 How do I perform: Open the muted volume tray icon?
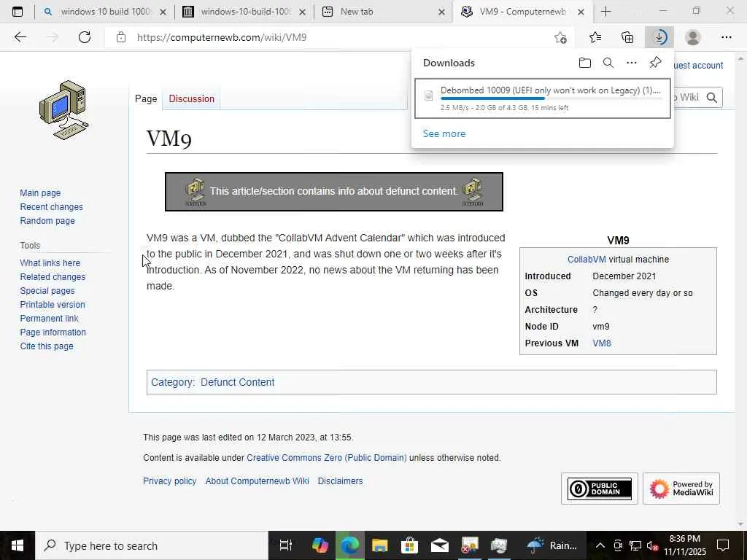[653, 545]
